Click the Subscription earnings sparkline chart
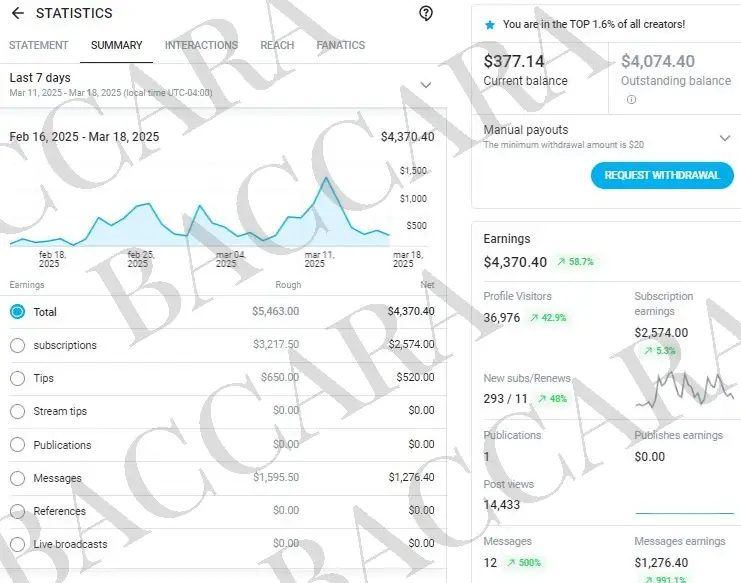The height and width of the screenshot is (583, 741). point(684,388)
